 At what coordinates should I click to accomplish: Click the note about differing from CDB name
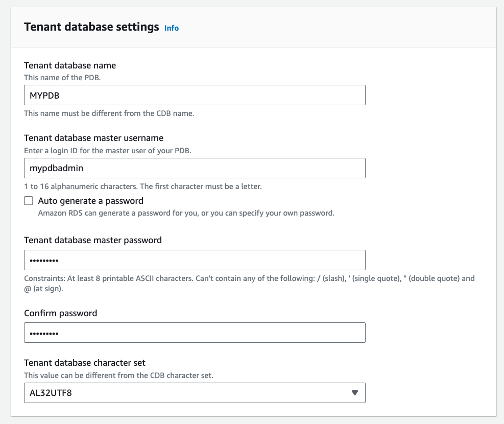[x=109, y=113]
